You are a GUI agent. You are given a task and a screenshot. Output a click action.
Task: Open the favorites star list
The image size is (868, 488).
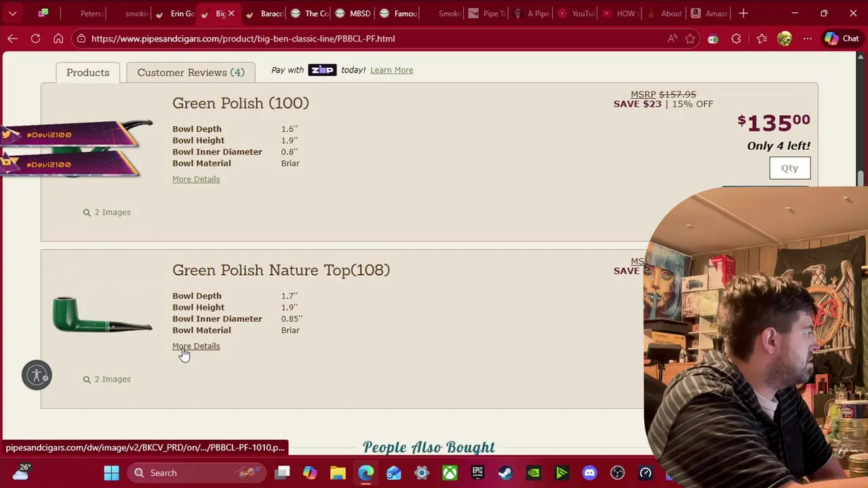(x=762, y=39)
